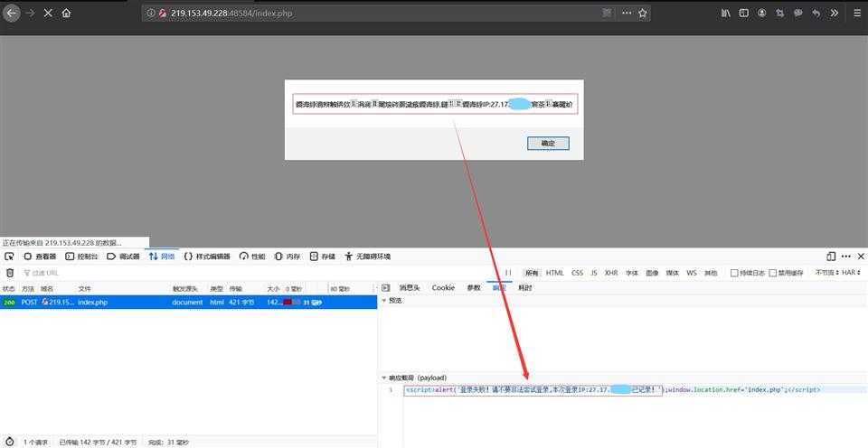Toggle responsive design mode icon in devtools
Viewport: 868px width, 448px height.
click(x=831, y=257)
